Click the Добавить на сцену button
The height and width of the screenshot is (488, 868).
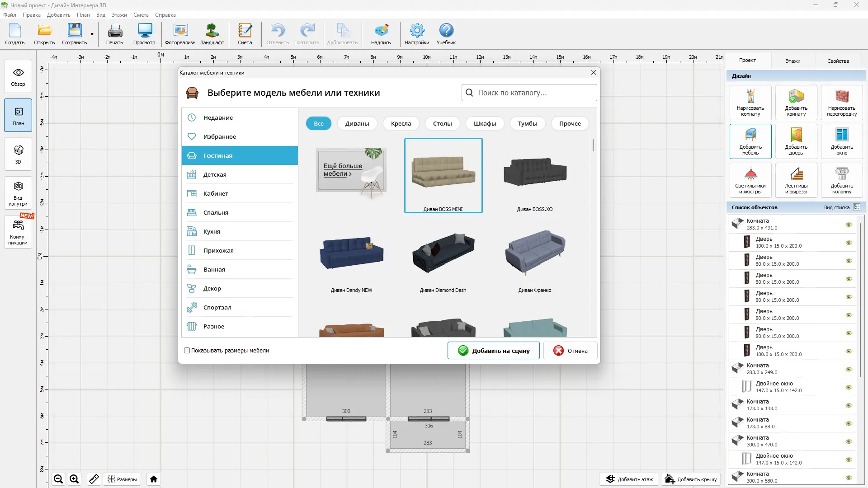pos(493,350)
